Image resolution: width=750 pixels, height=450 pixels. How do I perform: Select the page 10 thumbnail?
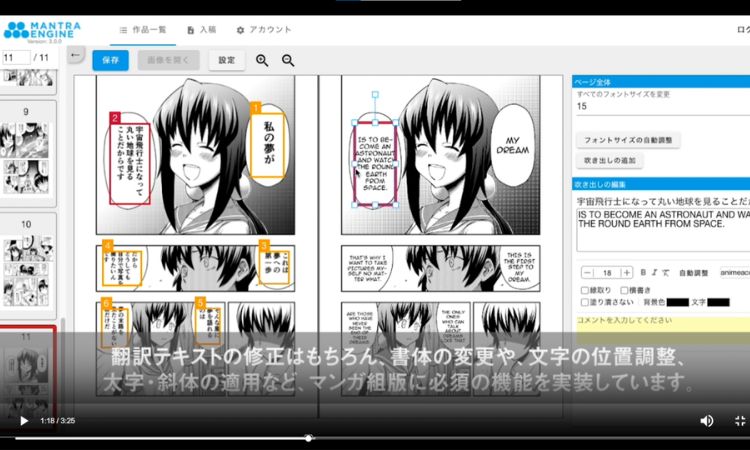pyautogui.click(x=26, y=265)
